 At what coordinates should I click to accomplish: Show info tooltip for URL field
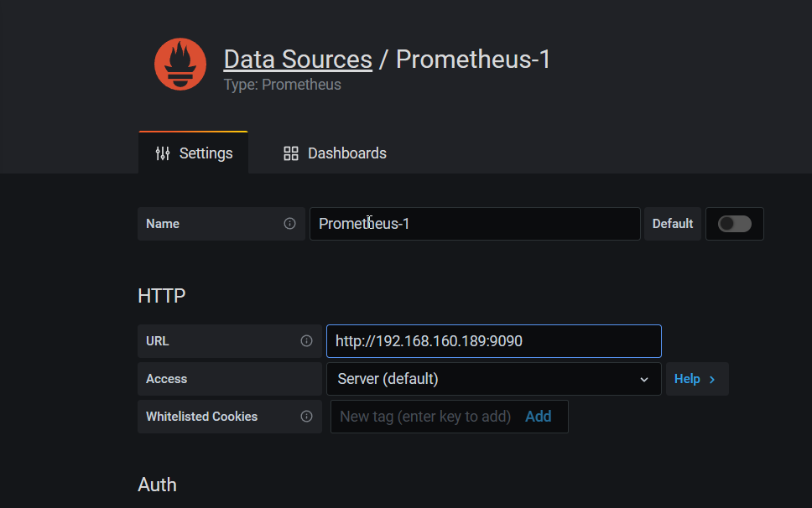(306, 341)
